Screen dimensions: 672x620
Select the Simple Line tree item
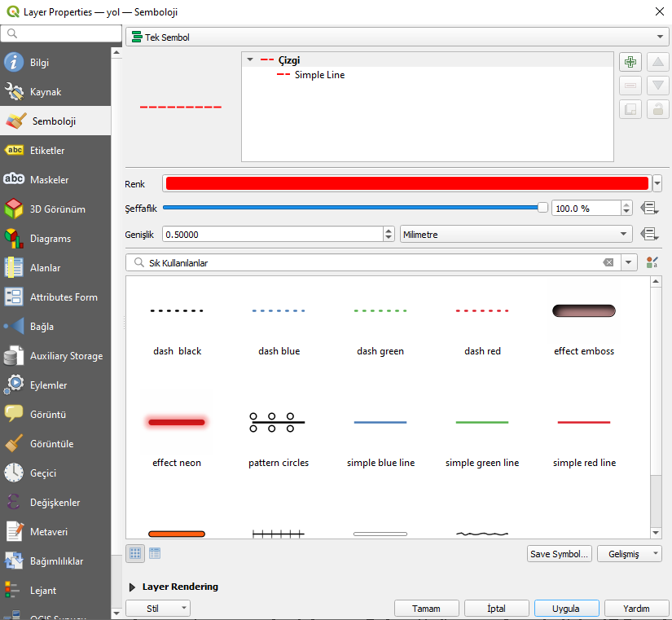click(x=320, y=75)
